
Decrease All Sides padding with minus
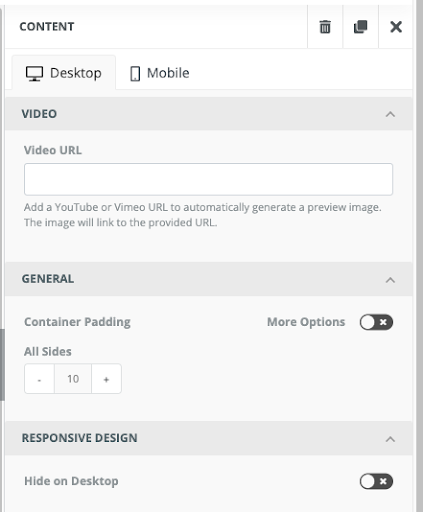point(39,379)
